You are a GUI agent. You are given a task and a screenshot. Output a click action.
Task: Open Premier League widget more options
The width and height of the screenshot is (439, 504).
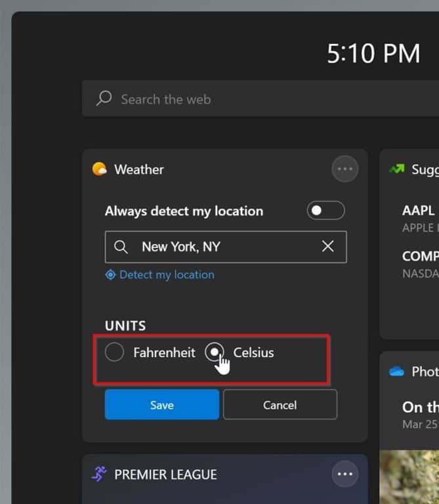click(x=345, y=474)
